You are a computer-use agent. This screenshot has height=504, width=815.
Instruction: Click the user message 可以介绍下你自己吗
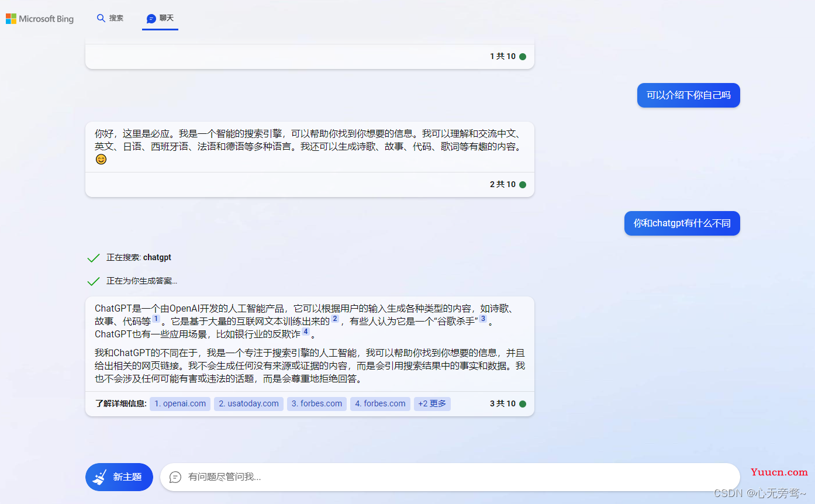point(688,95)
